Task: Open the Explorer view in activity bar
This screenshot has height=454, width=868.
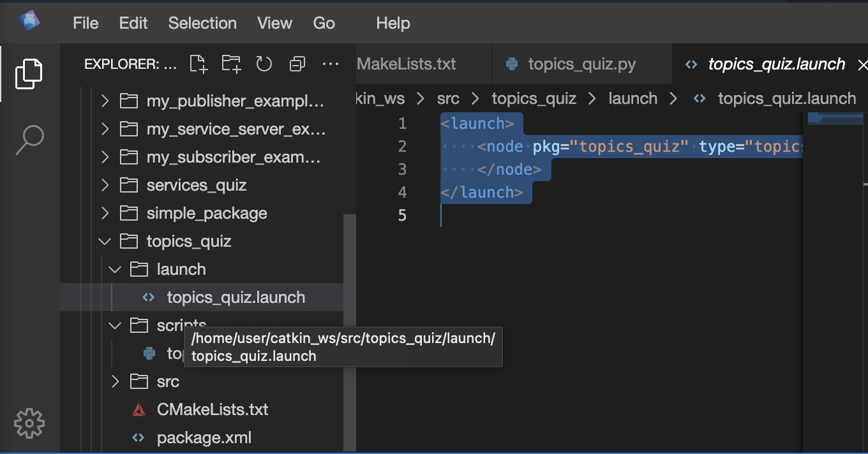Action: tap(29, 73)
